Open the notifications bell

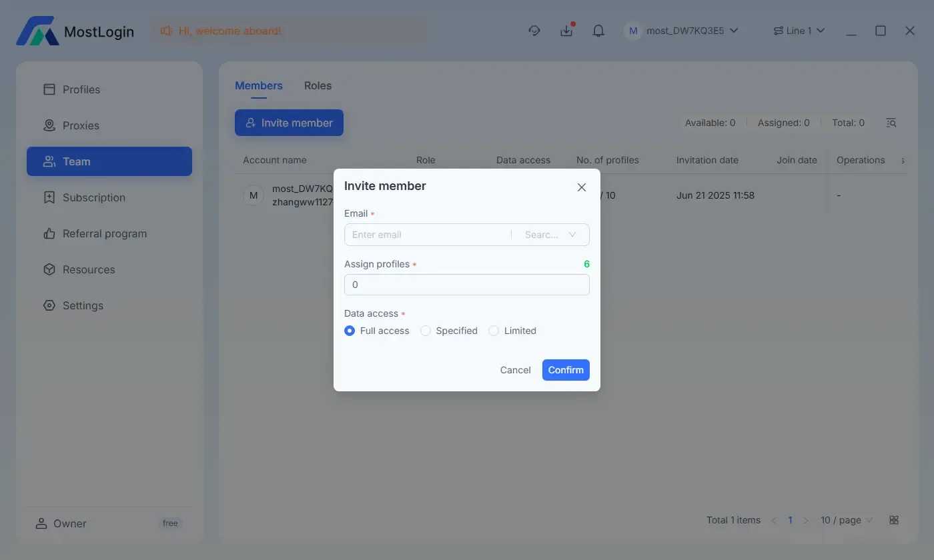(598, 31)
